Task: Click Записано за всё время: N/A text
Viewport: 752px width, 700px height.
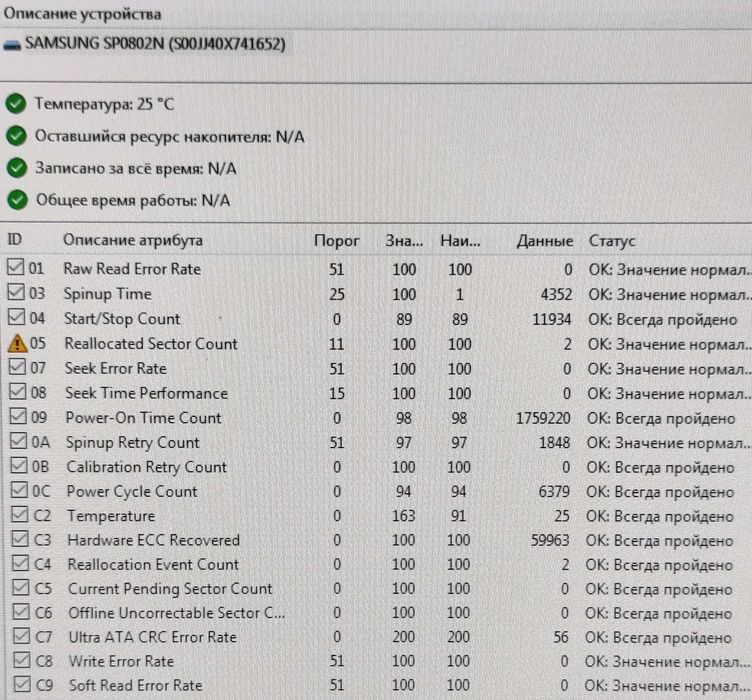Action: coord(136,169)
